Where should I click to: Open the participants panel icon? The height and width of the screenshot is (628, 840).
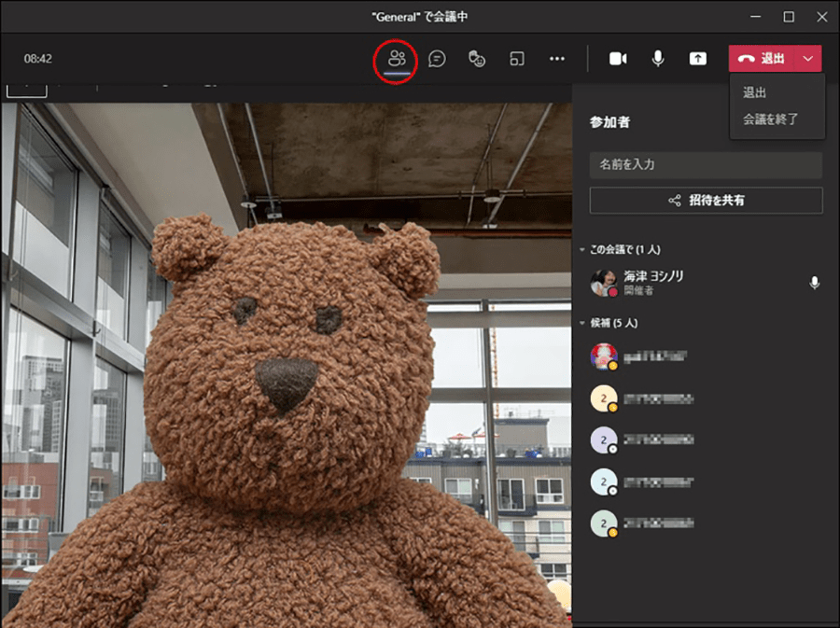click(x=396, y=59)
